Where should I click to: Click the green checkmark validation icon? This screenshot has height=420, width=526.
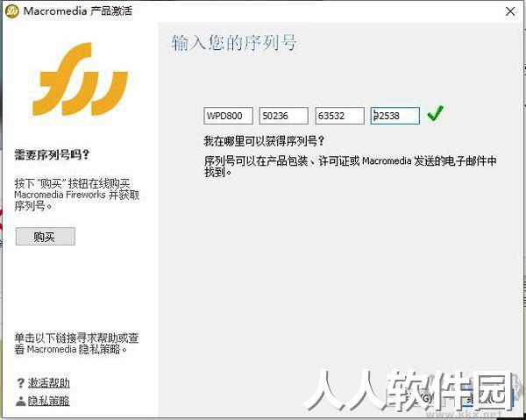tap(436, 113)
